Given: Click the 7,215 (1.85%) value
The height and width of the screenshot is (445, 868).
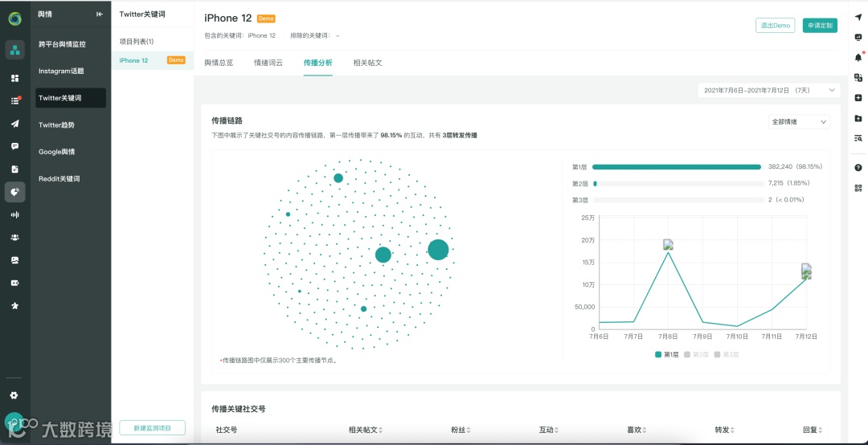Looking at the screenshot, I should (789, 183).
